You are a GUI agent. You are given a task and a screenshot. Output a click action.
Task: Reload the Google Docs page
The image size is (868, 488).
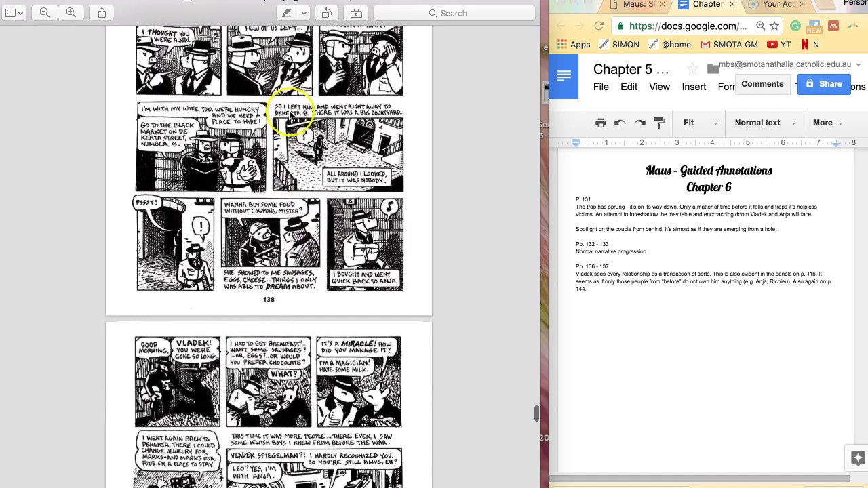(599, 26)
